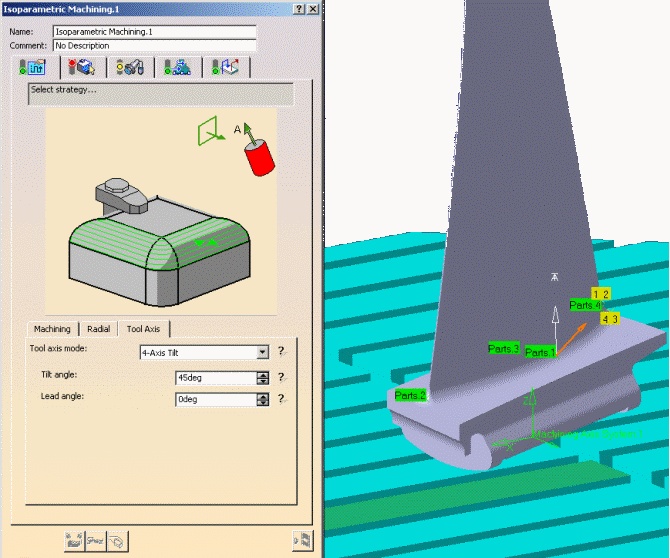Click the dialog help question mark button
The height and width of the screenshot is (558, 670).
(299, 8)
